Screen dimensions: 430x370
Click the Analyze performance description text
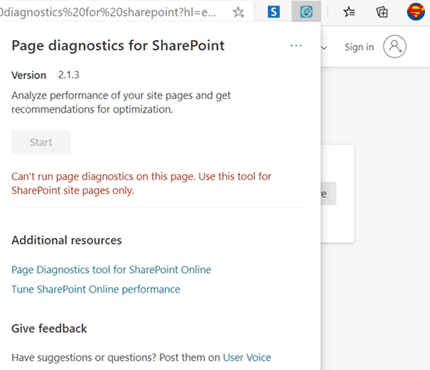tap(121, 102)
